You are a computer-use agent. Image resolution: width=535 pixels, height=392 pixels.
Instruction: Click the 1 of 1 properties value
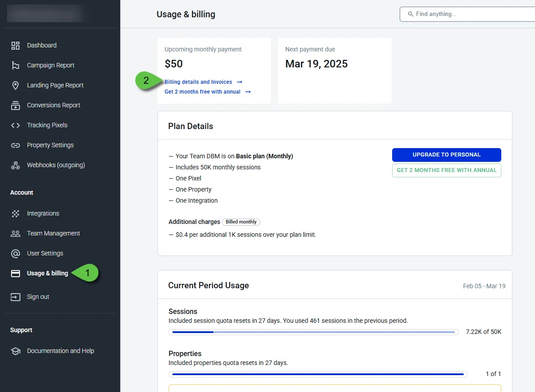coord(493,374)
